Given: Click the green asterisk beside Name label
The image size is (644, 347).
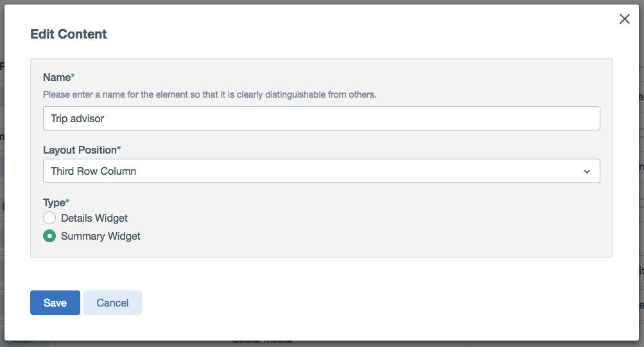Looking at the screenshot, I should coord(73,75).
